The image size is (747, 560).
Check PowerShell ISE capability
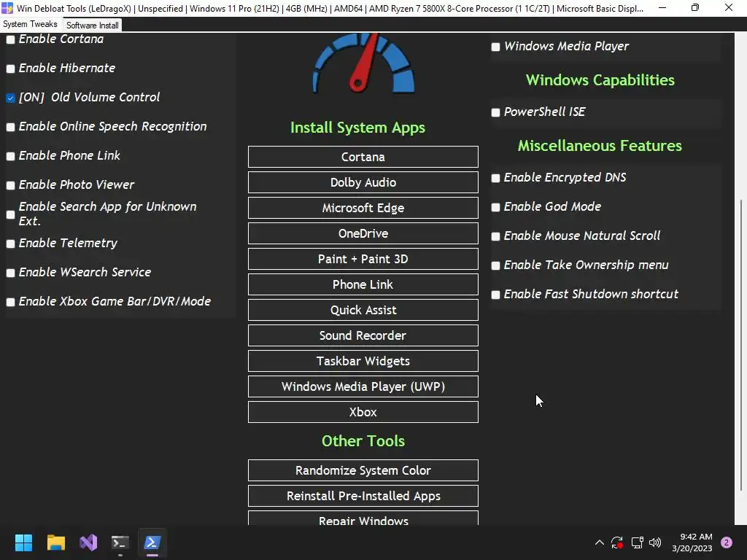495,112
